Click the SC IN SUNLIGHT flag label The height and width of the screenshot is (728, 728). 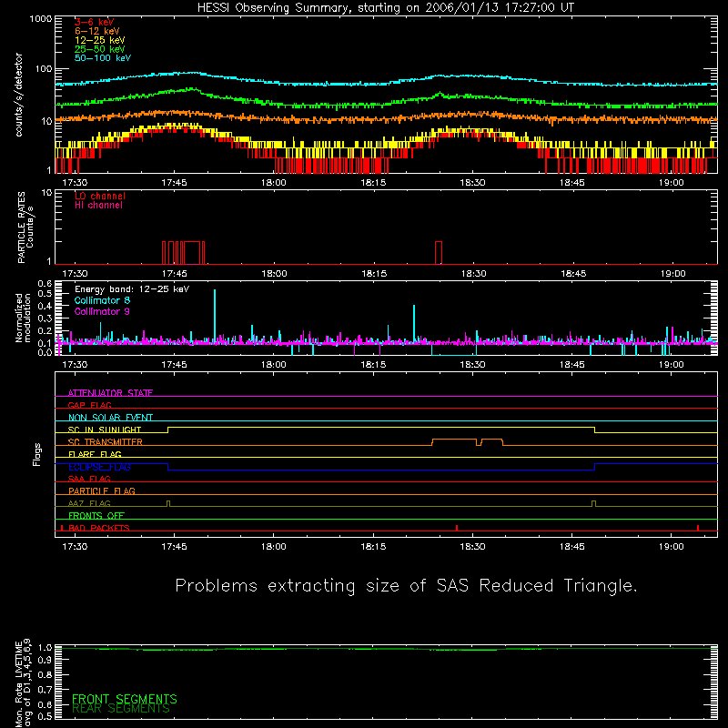pyautogui.click(x=105, y=430)
